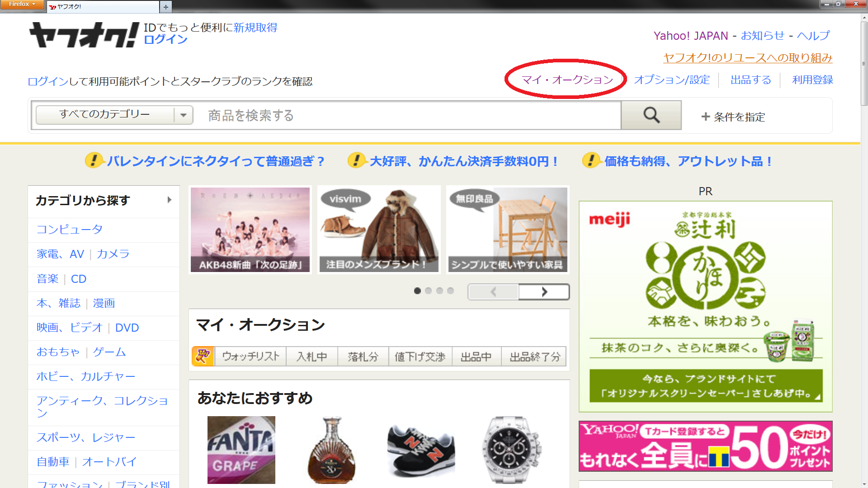Open the DVD category

pos(127,328)
